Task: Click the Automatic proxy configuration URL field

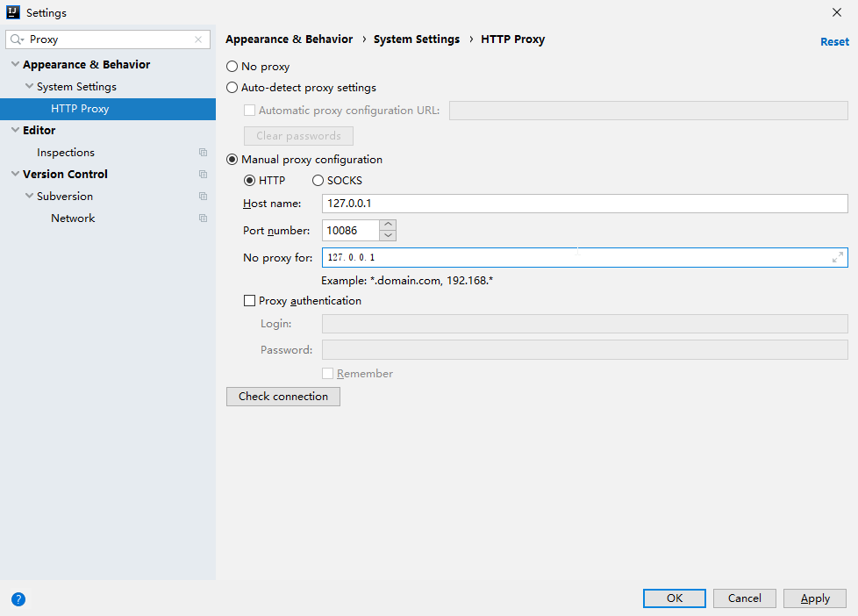Action: point(648,110)
